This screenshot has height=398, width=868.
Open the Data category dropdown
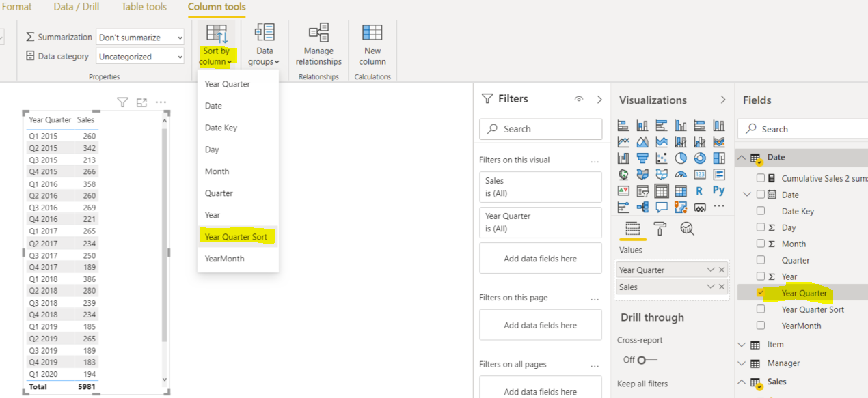[x=140, y=57]
